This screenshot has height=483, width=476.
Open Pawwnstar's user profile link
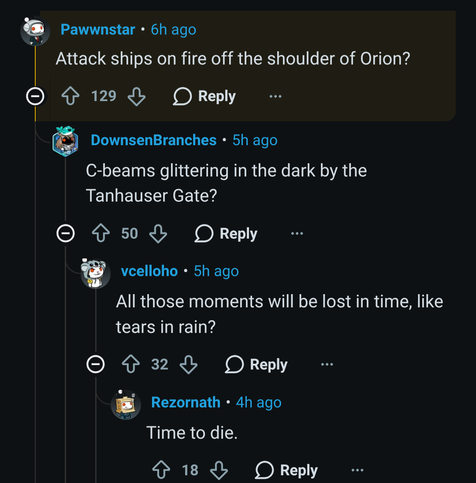tap(98, 30)
